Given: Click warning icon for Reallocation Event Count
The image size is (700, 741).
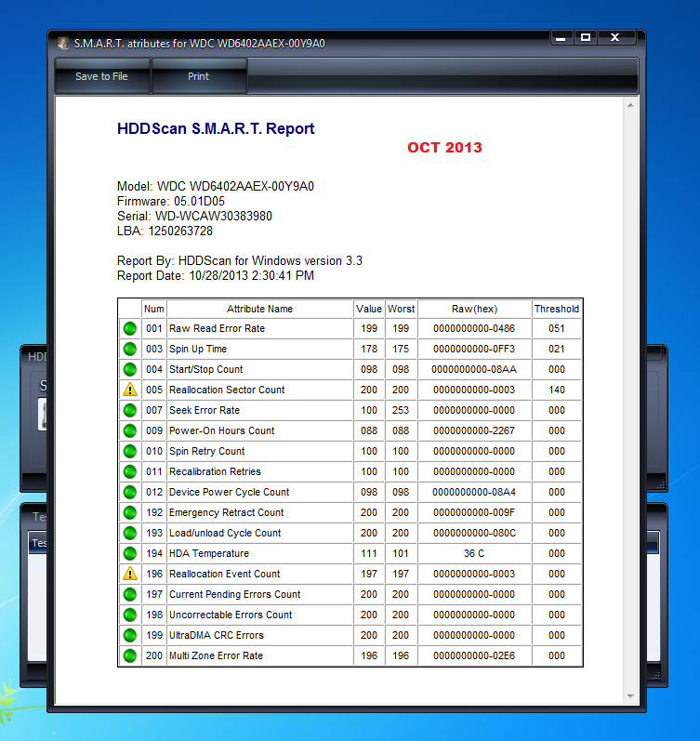Looking at the screenshot, I should [130, 574].
